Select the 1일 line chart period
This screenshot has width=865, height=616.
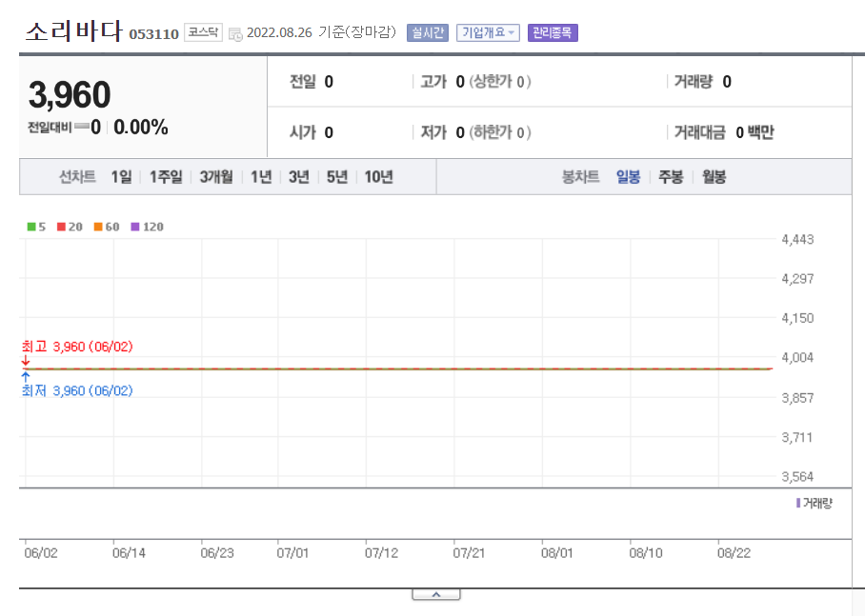click(x=121, y=177)
